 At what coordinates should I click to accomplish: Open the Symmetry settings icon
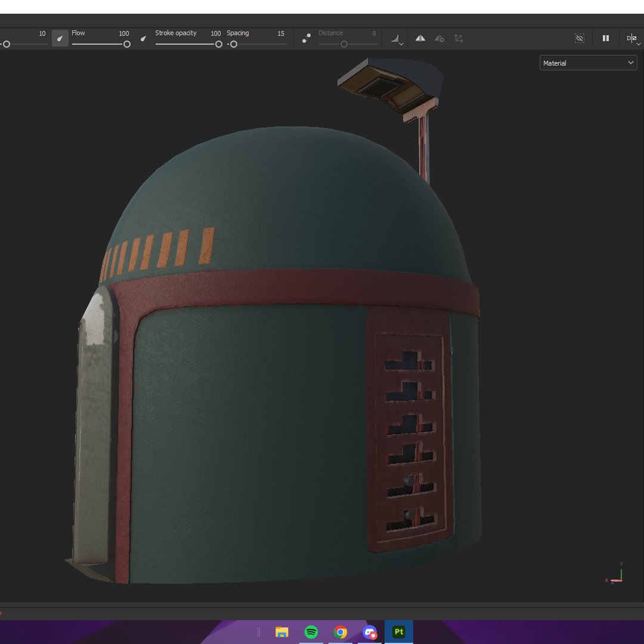pyautogui.click(x=439, y=39)
